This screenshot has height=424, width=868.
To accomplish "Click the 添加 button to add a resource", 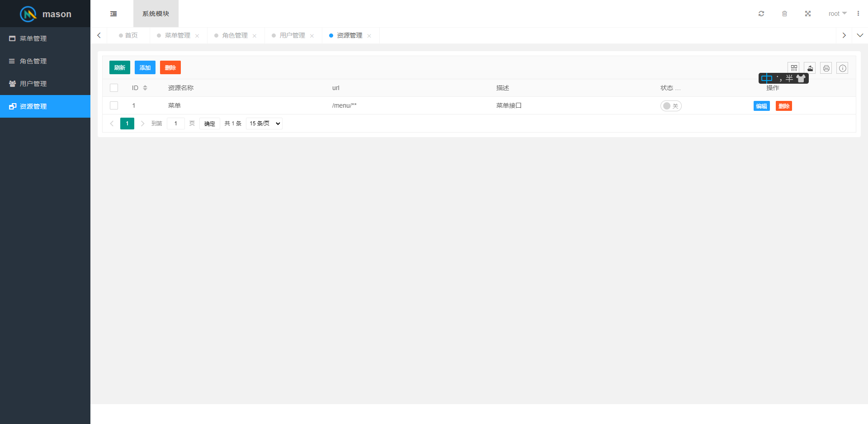I will (145, 67).
